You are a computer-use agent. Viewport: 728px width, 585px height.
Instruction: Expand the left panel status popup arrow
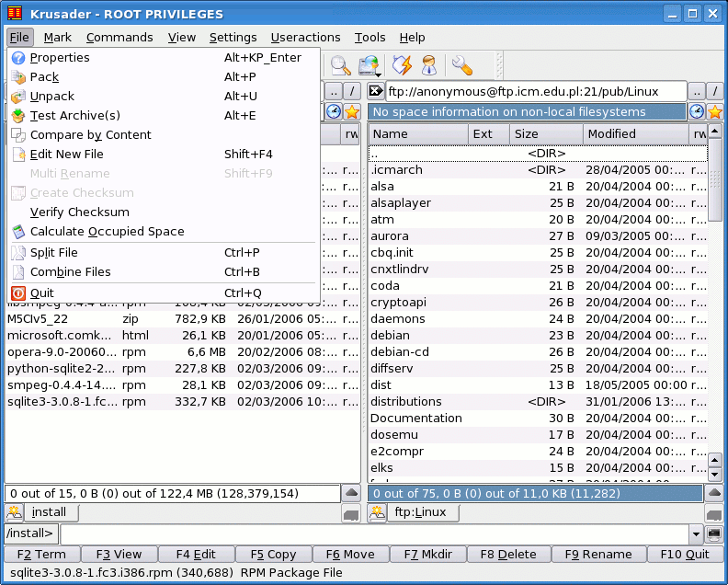pyautogui.click(x=351, y=493)
